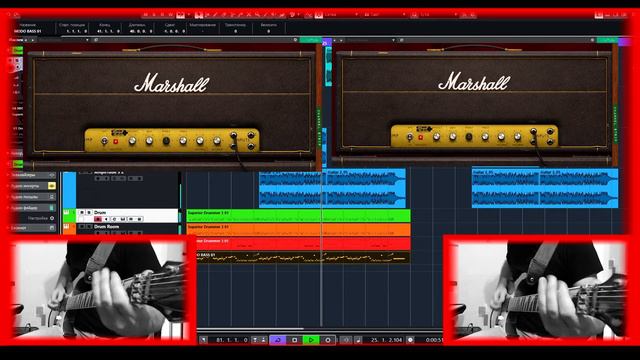Solo the Drum track

click(x=89, y=213)
